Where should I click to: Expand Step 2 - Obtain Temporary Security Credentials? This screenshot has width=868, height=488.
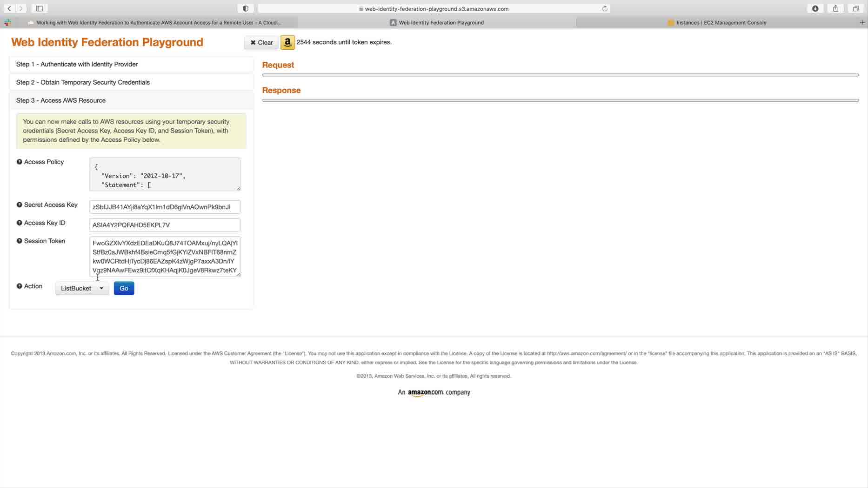[x=131, y=82]
